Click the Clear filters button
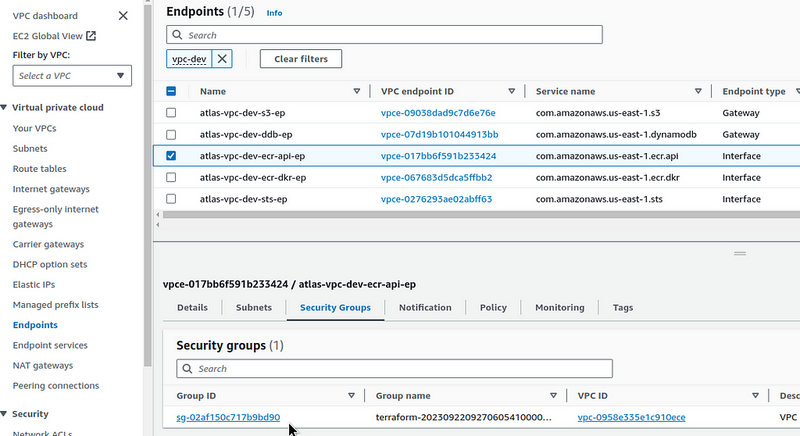The image size is (800, 436). pyautogui.click(x=300, y=59)
